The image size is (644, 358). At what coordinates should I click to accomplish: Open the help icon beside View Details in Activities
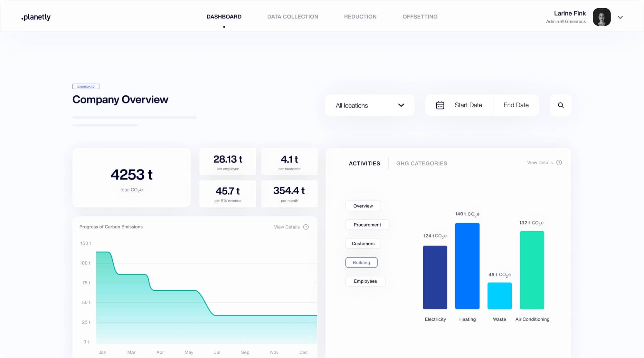click(559, 162)
